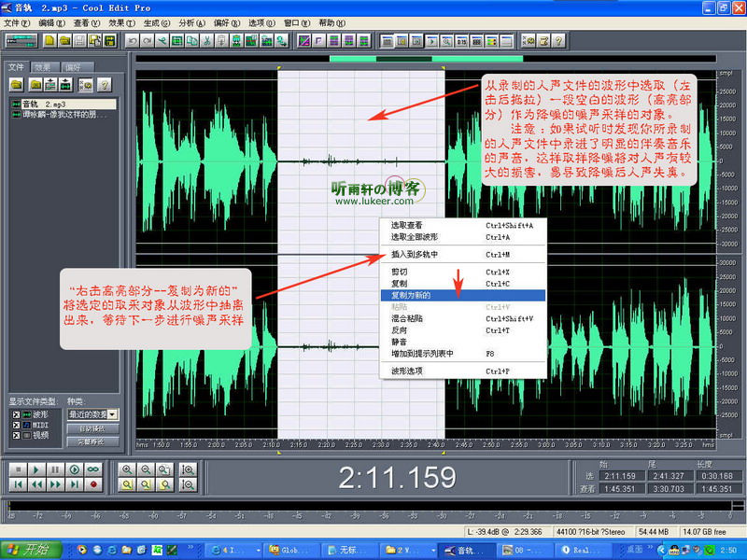Choose 混合粘贴 in context menu

click(x=462, y=318)
